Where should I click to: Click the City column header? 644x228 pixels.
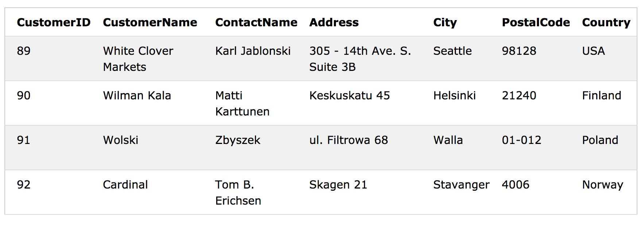(x=445, y=22)
